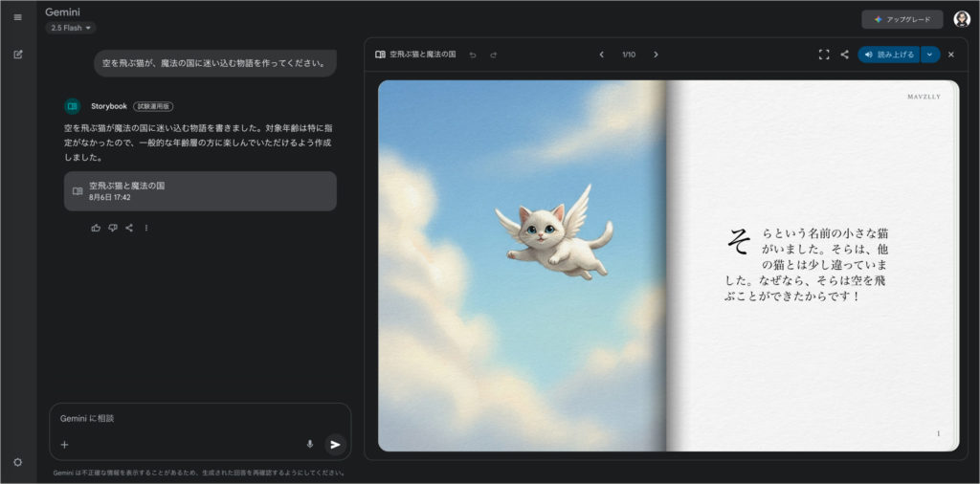
Task: Open more options under the response
Action: click(146, 228)
